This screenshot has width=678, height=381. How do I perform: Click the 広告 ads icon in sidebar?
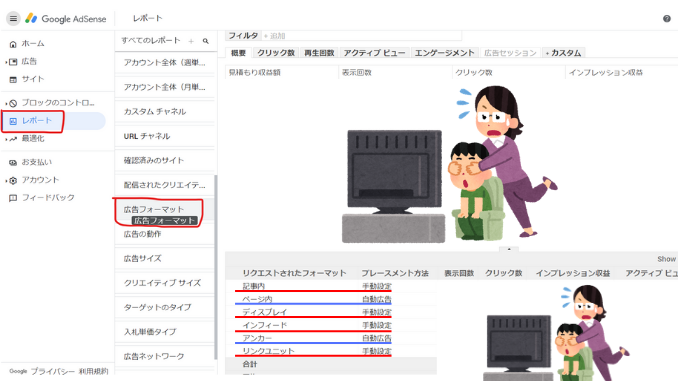(x=13, y=62)
